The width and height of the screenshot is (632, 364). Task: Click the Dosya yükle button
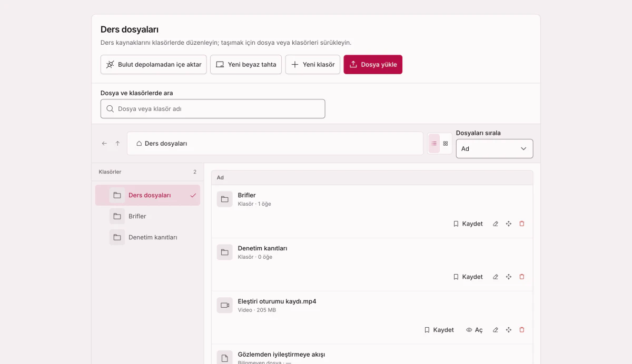373,65
